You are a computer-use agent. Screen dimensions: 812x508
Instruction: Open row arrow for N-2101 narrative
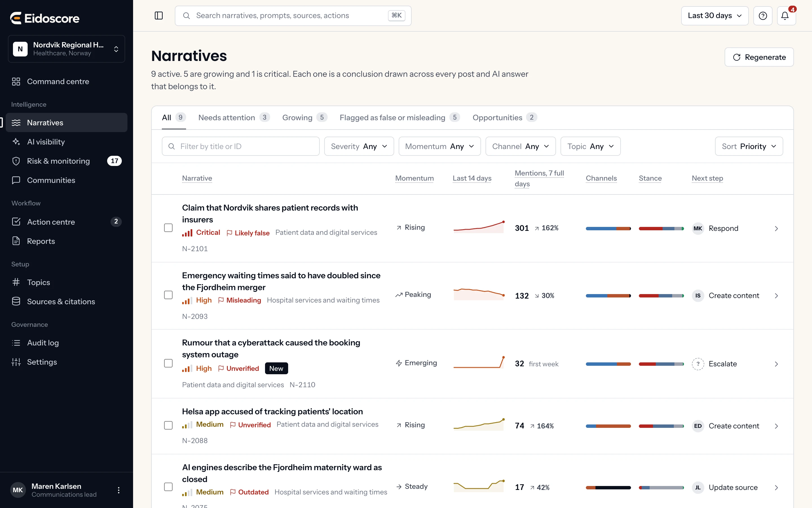776,229
